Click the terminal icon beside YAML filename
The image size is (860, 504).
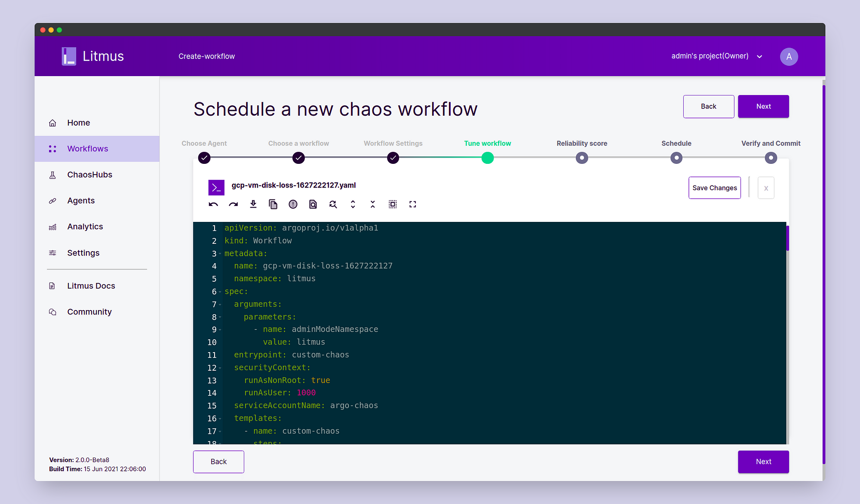216,187
